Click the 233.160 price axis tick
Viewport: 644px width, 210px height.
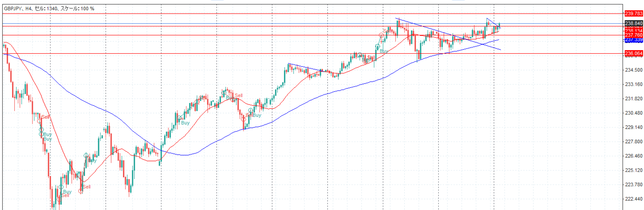click(x=633, y=84)
